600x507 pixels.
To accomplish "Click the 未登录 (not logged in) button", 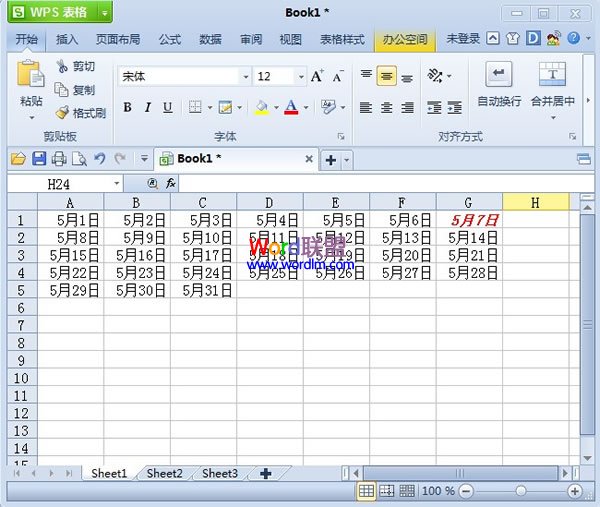I will pyautogui.click(x=463, y=39).
